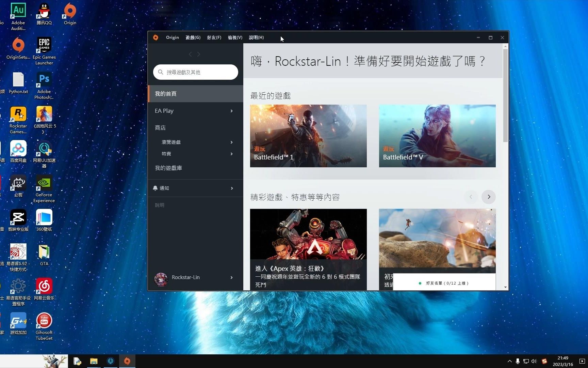Open the 好友(F) menu
This screenshot has width=588, height=368.
coord(214,37)
